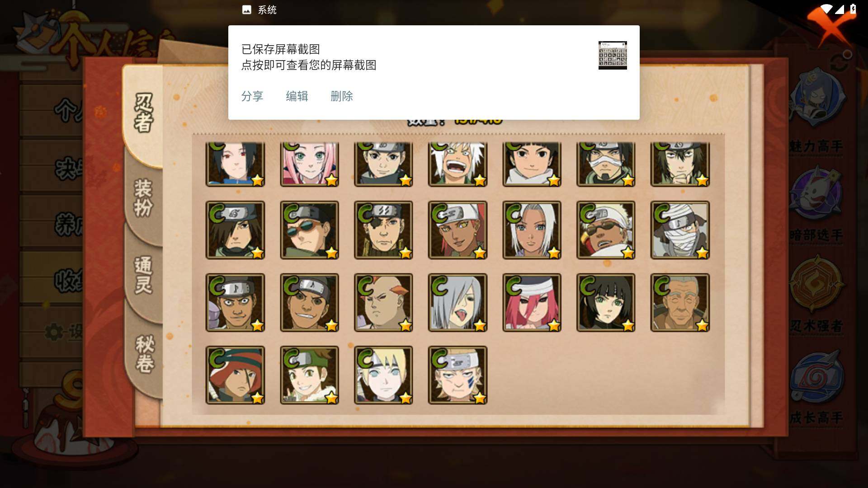
Task: Select ninja wearing green sunglasses portrait
Action: pyautogui.click(x=309, y=230)
